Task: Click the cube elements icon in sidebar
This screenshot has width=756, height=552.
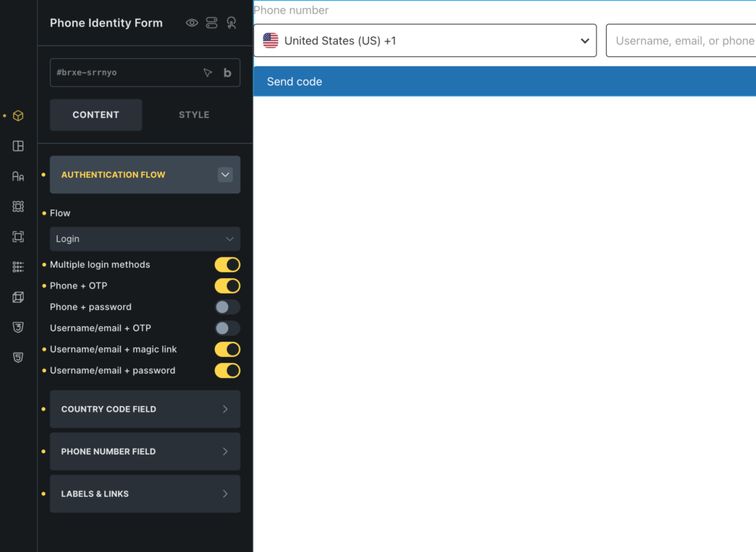Action: [18, 116]
